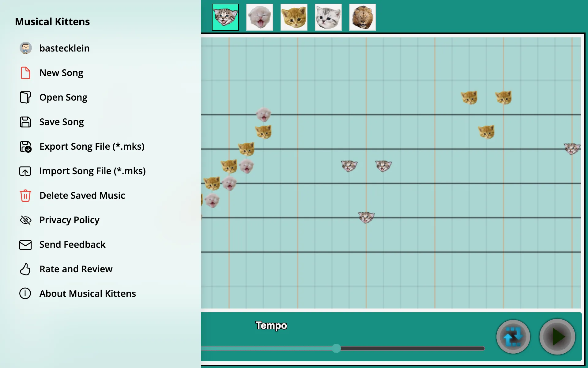This screenshot has width=588, height=368.
Task: Toggle Privacy Policy section
Action: click(70, 220)
